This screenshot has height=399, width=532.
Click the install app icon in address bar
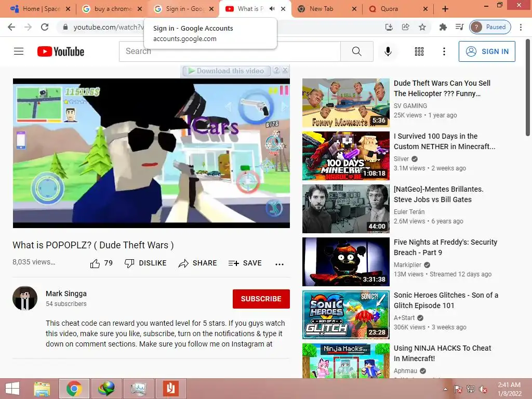tap(389, 27)
